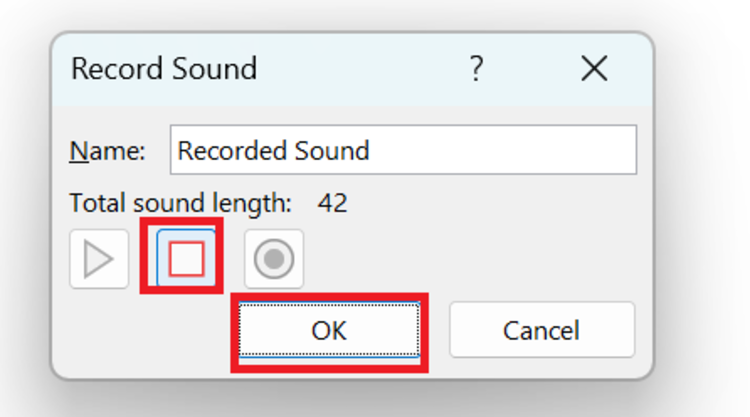Click the triangle Play icon

pyautogui.click(x=99, y=259)
